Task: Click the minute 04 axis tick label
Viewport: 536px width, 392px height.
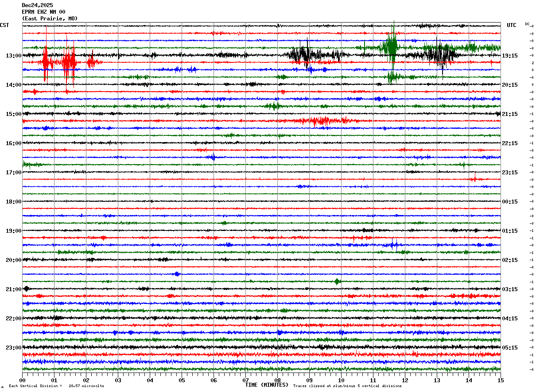Action: 150,380
